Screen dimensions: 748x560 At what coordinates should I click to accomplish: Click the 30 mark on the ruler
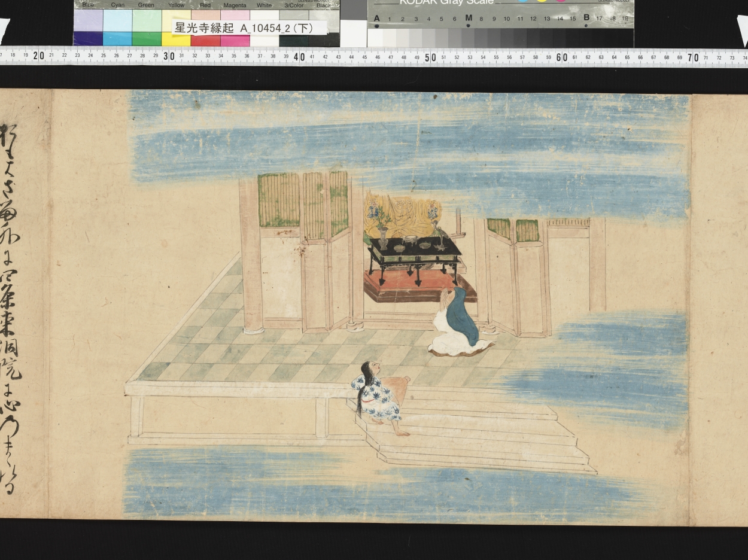169,56
